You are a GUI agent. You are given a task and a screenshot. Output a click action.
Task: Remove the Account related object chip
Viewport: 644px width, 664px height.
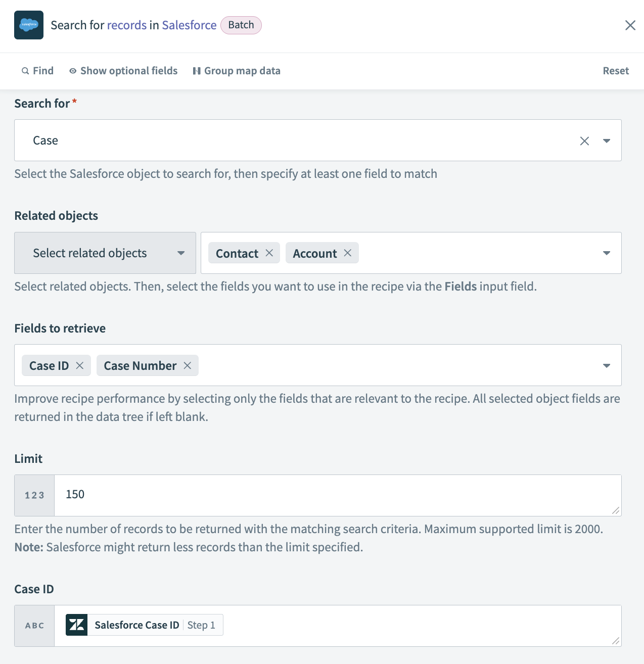pos(348,253)
